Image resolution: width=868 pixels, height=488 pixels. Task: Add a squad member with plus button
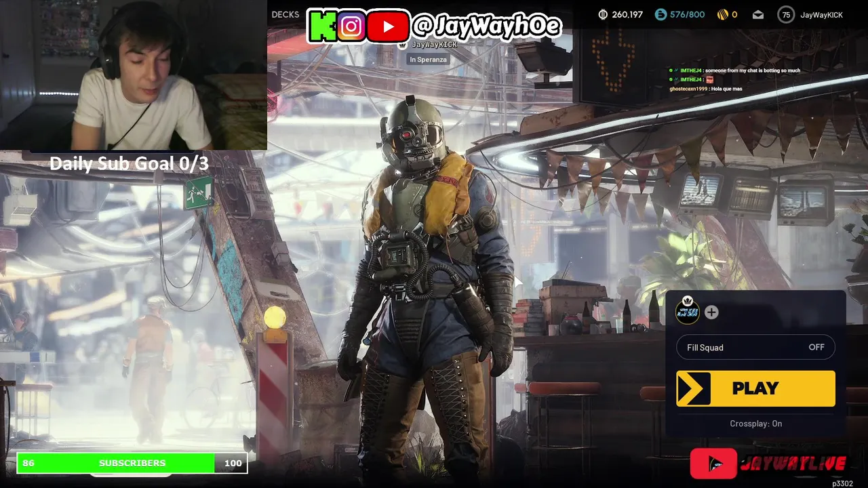(711, 312)
